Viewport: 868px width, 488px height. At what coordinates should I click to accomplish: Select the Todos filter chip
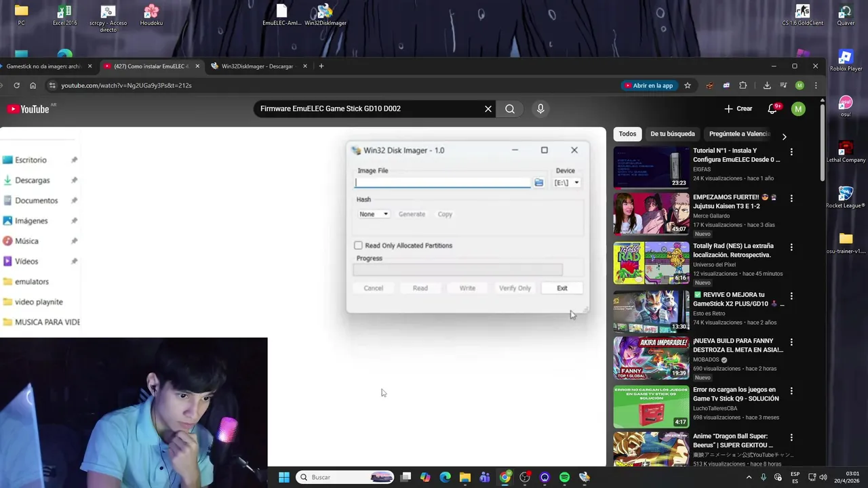[x=627, y=134]
